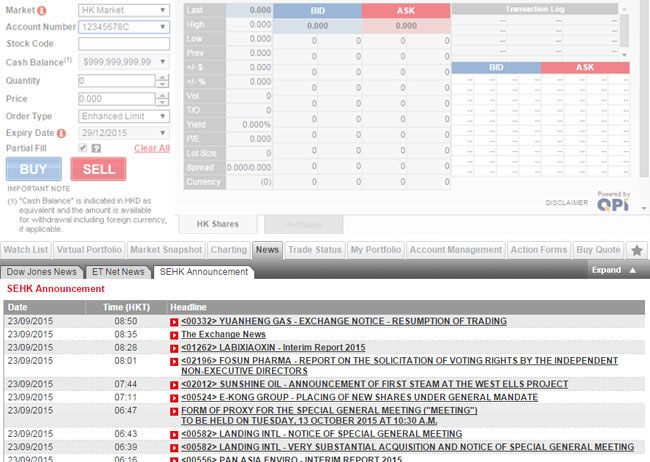Increase Quantity with the up stepper arrow
The width and height of the screenshot is (650, 462).
coord(162,78)
